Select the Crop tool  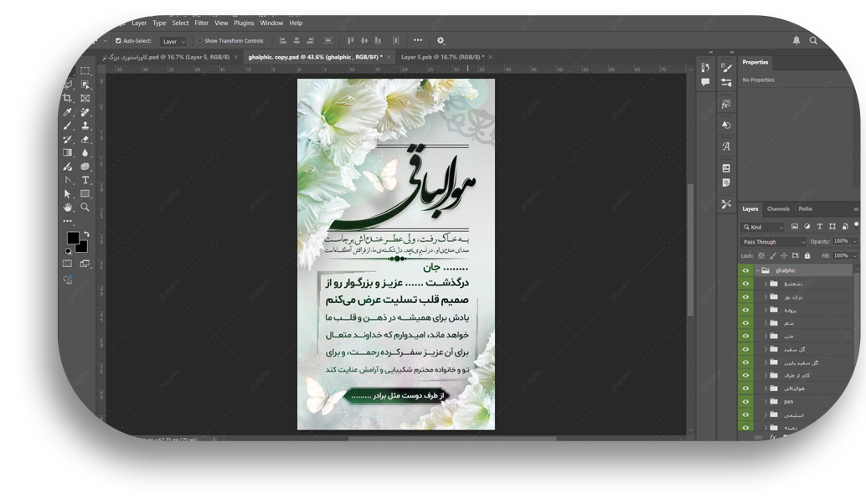[69, 98]
